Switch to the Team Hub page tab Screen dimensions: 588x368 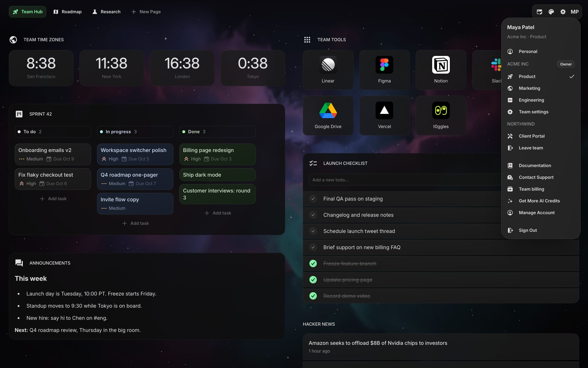pos(27,12)
